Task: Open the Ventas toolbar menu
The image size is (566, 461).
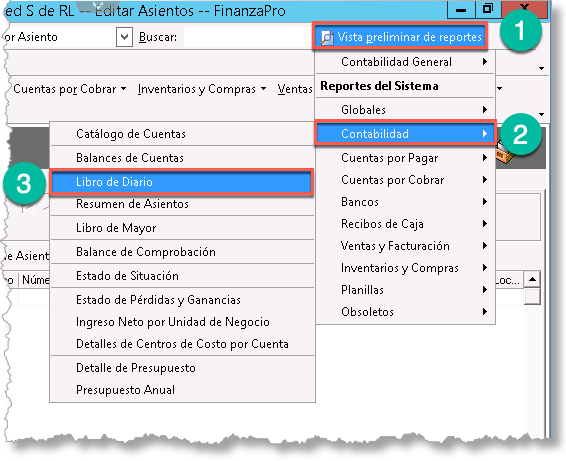Action: pos(295,89)
